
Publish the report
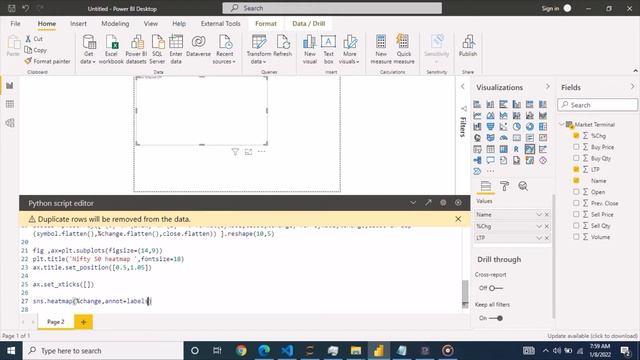tap(468, 46)
